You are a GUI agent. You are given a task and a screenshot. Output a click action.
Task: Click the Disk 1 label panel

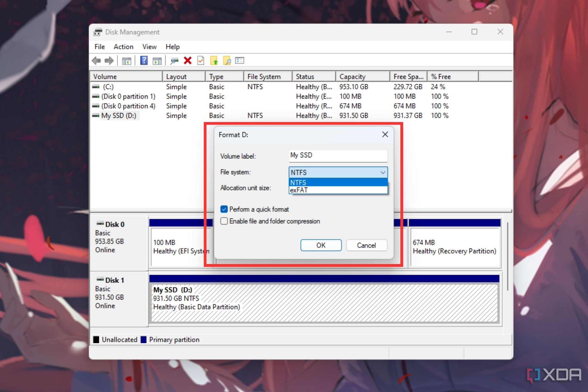tap(119, 299)
